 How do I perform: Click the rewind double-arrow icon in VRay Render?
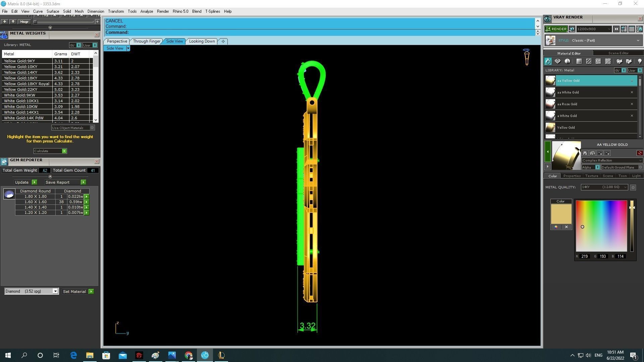click(616, 29)
